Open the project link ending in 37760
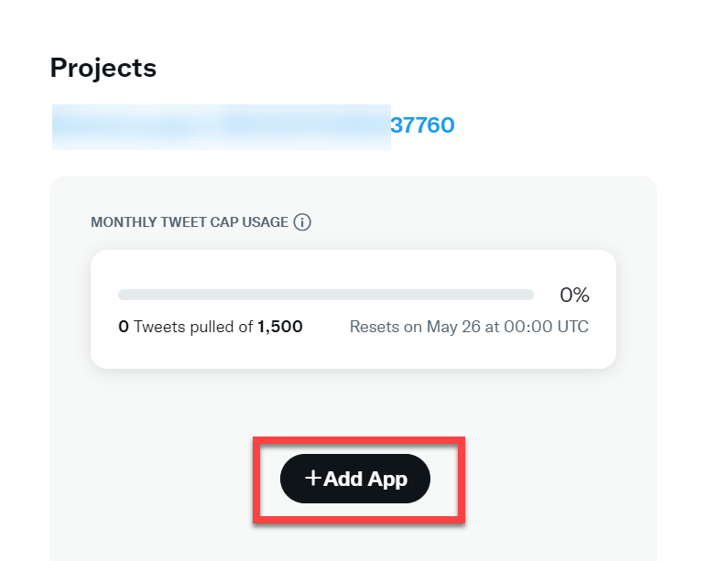 click(x=422, y=125)
